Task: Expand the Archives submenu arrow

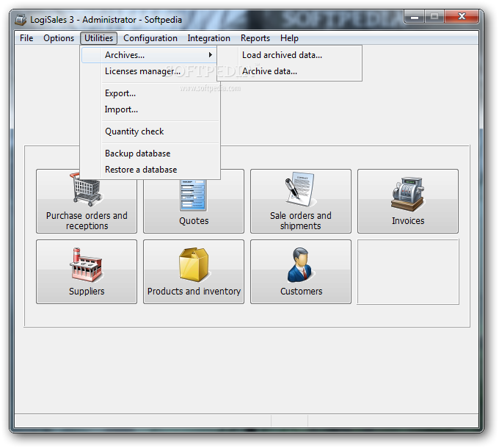Action: click(x=211, y=55)
